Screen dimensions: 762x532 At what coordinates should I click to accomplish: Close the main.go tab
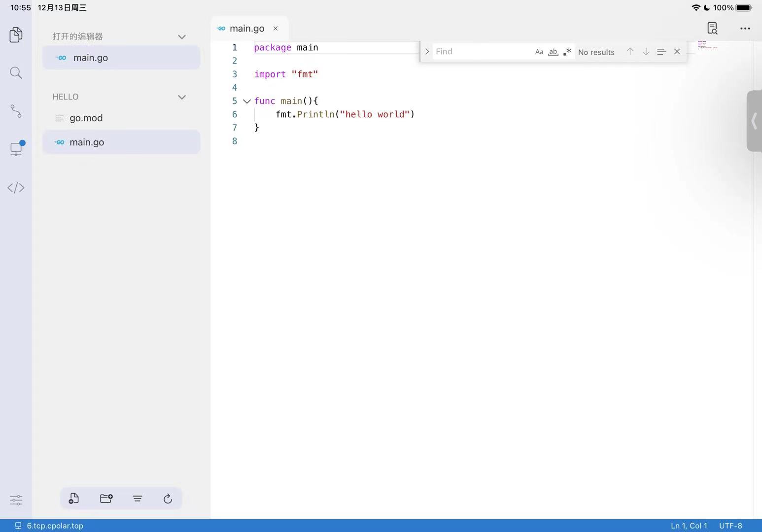coord(276,29)
